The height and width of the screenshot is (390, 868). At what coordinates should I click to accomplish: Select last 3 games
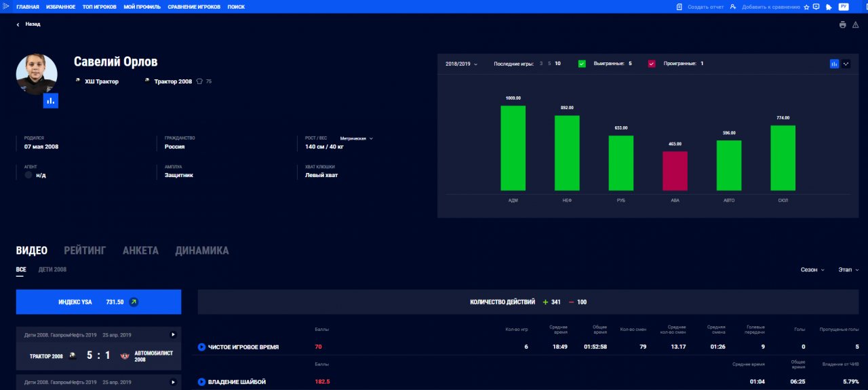(540, 63)
